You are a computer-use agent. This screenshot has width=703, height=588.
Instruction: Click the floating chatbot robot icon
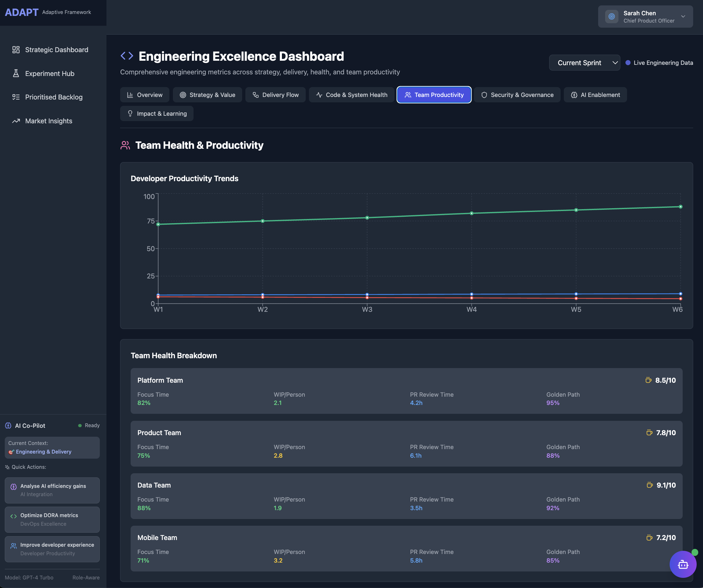(683, 564)
